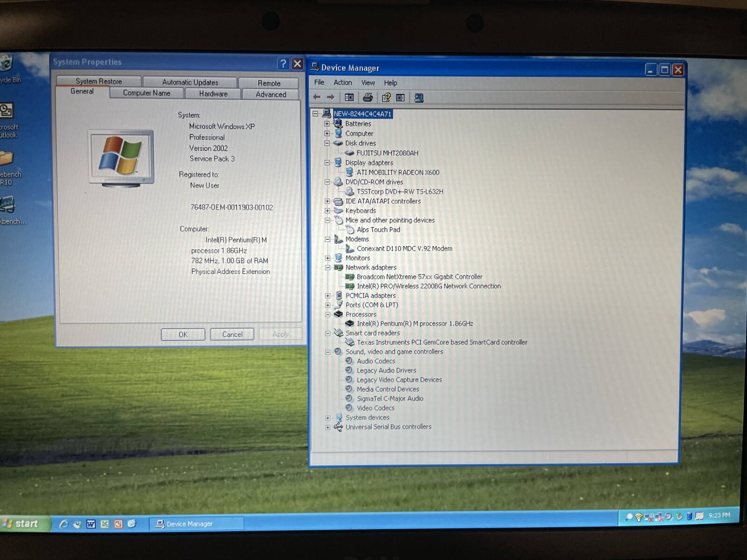The width and height of the screenshot is (747, 560).
Task: Click Cancel in System Properties
Action: 232,334
